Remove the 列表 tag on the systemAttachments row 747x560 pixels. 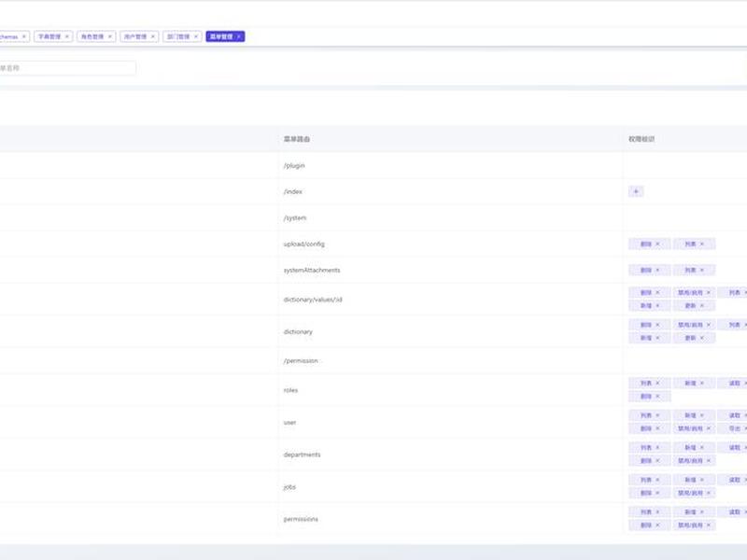(702, 270)
